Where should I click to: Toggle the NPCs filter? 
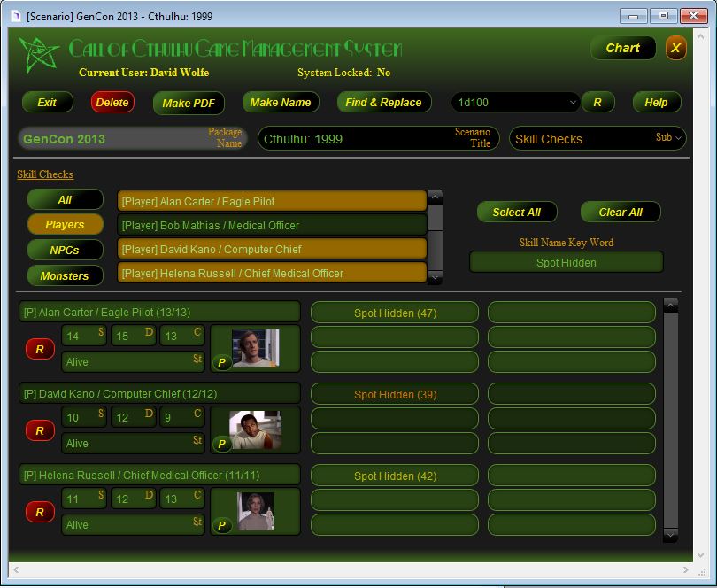click(x=65, y=251)
